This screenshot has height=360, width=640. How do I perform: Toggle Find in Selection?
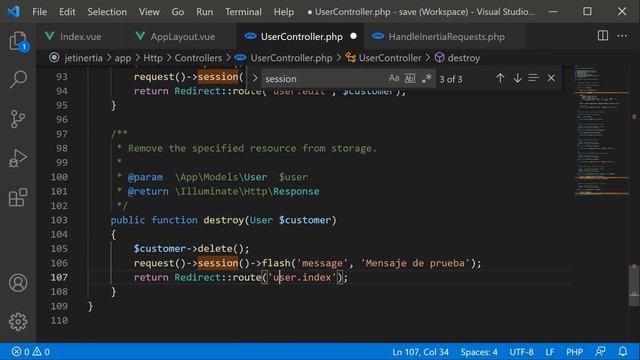[533, 78]
